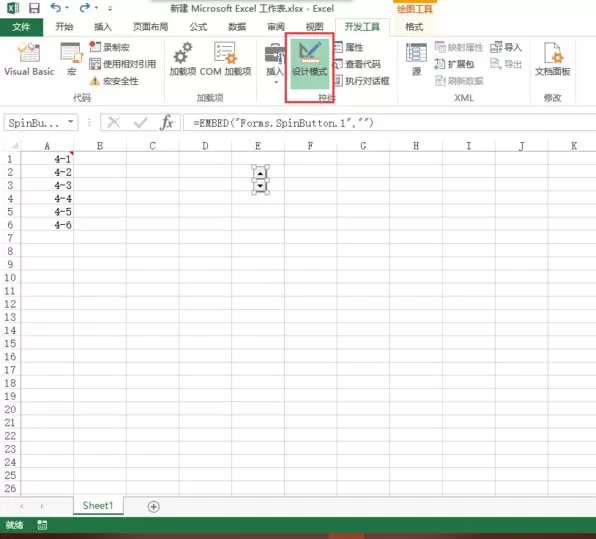Screen dimensions: 596x539
Task: Click XML Map Properties
Action: pyautogui.click(x=459, y=47)
